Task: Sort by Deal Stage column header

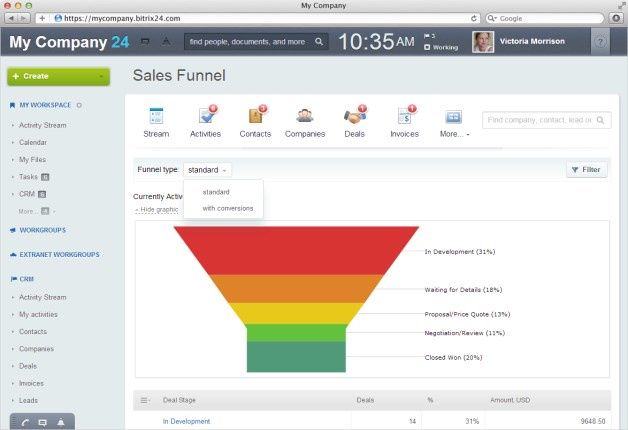Action: 179,400
